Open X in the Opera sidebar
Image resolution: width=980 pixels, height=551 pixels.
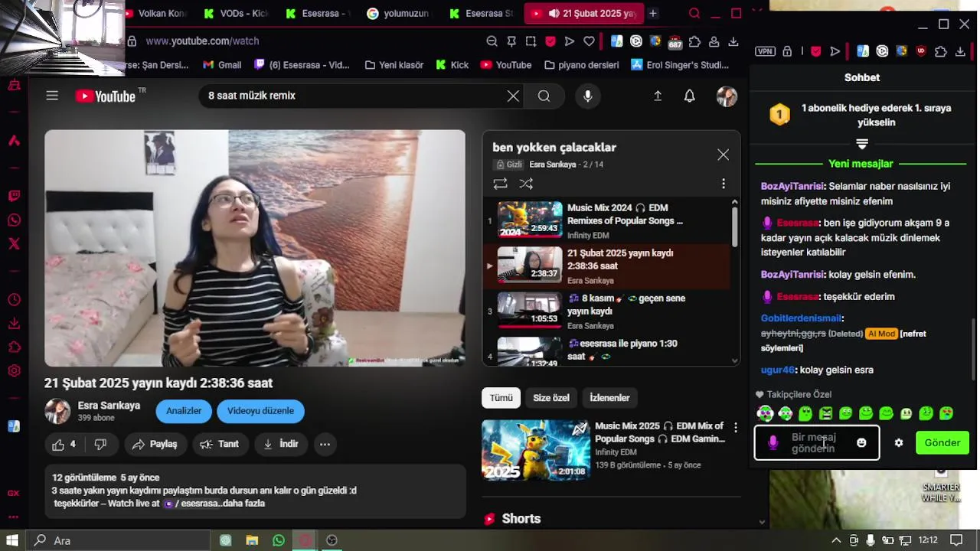[14, 244]
